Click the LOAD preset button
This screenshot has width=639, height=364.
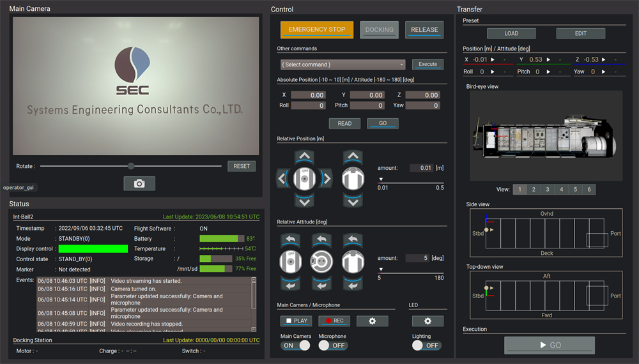coord(511,33)
